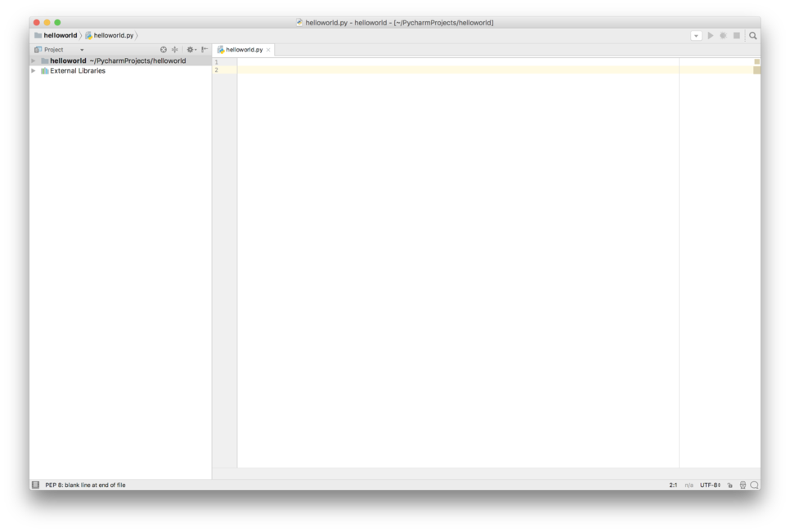Click line number 2 in the gutter

tap(217, 70)
